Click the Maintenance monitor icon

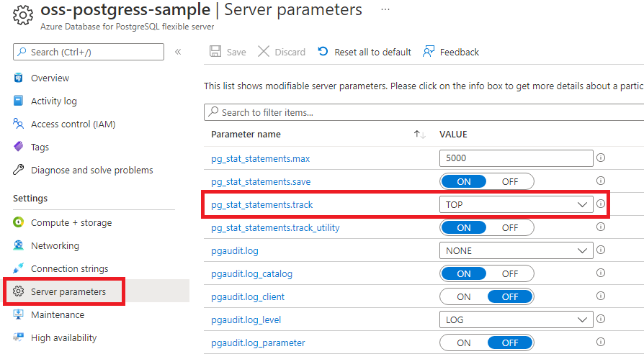pyautogui.click(x=19, y=314)
